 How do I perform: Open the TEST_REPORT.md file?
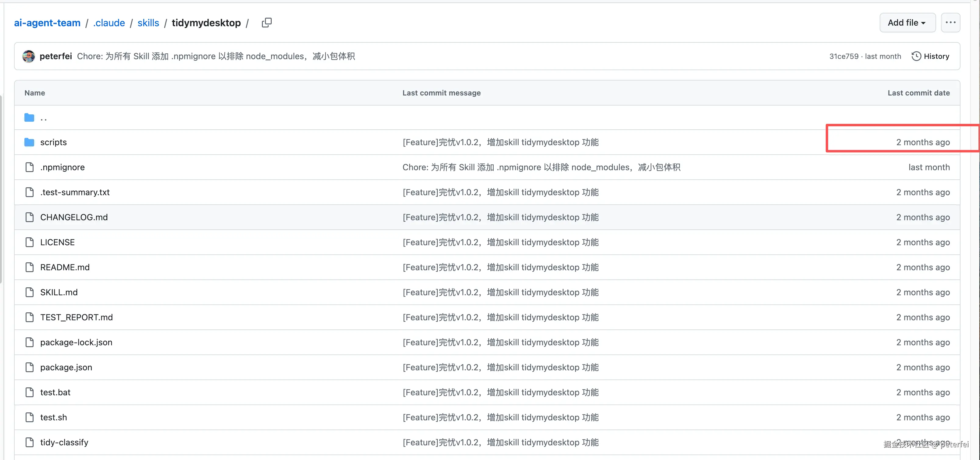tap(77, 317)
